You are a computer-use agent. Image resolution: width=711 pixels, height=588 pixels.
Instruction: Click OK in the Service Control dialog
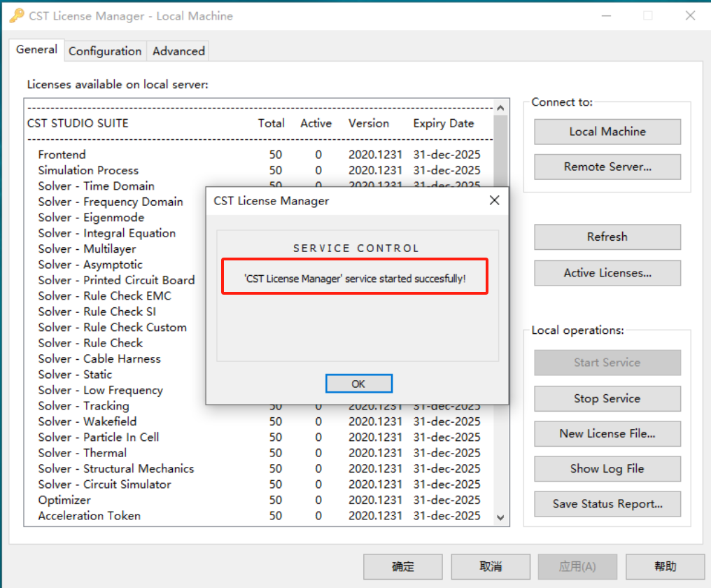pyautogui.click(x=359, y=384)
